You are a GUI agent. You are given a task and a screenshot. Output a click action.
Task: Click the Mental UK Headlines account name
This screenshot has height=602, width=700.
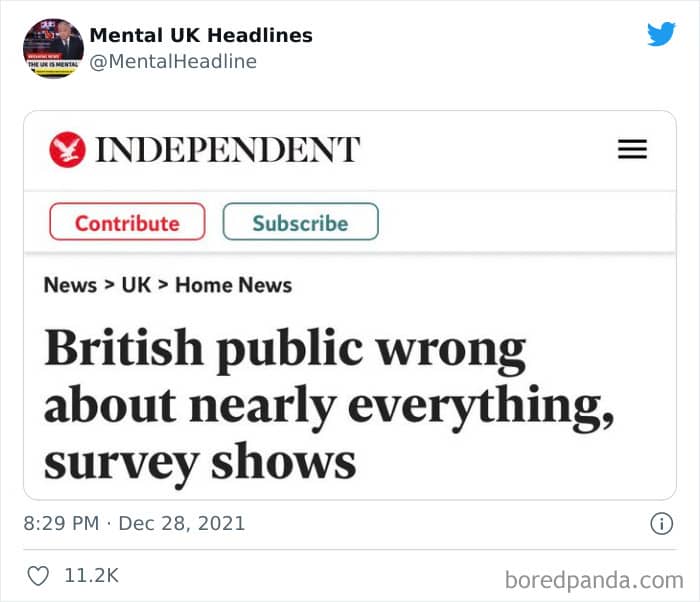click(201, 35)
